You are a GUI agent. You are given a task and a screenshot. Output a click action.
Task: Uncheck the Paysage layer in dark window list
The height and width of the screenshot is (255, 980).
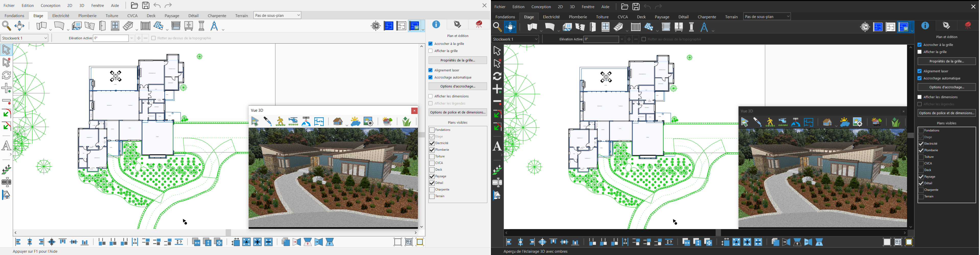(x=921, y=177)
